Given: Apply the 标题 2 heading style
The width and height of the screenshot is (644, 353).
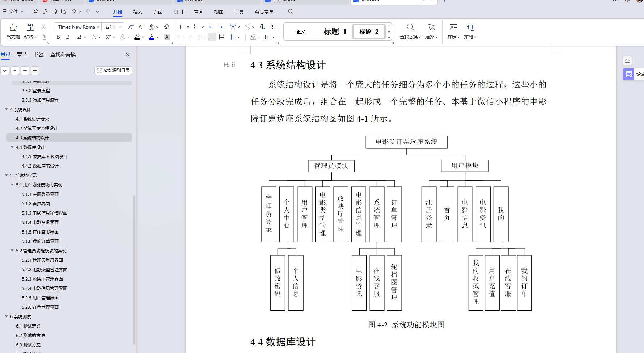Looking at the screenshot, I should [369, 31].
